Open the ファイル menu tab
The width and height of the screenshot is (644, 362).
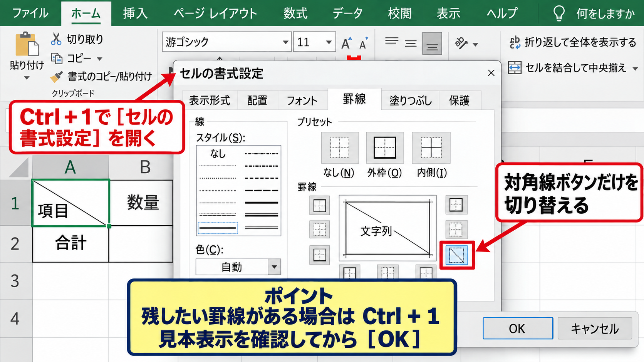point(30,13)
